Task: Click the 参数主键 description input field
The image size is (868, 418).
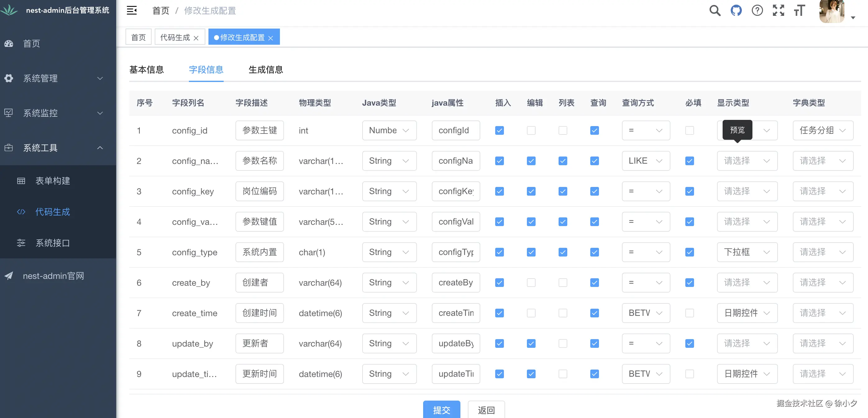Action: click(259, 130)
